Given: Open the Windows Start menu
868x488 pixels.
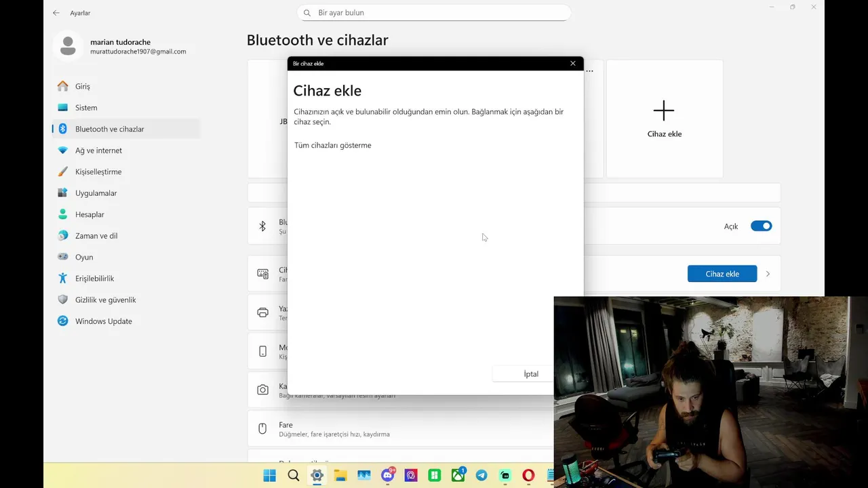Looking at the screenshot, I should pos(269,475).
